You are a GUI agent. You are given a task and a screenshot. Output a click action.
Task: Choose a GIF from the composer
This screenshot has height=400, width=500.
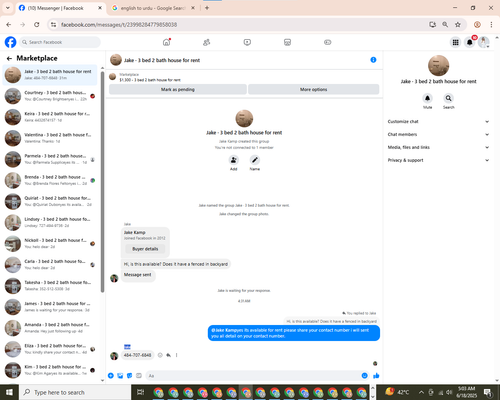(139, 376)
